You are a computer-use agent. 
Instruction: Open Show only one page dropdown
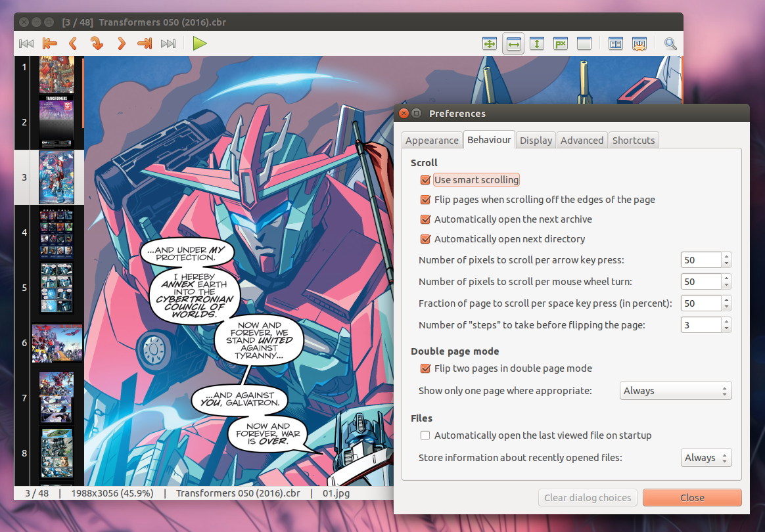pyautogui.click(x=675, y=391)
